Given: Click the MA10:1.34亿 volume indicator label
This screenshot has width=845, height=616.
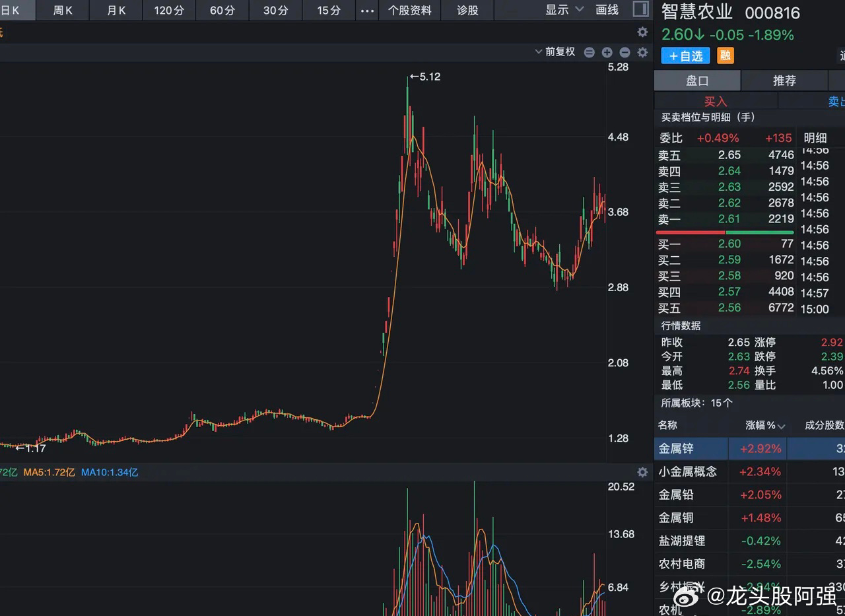Looking at the screenshot, I should 110,472.
